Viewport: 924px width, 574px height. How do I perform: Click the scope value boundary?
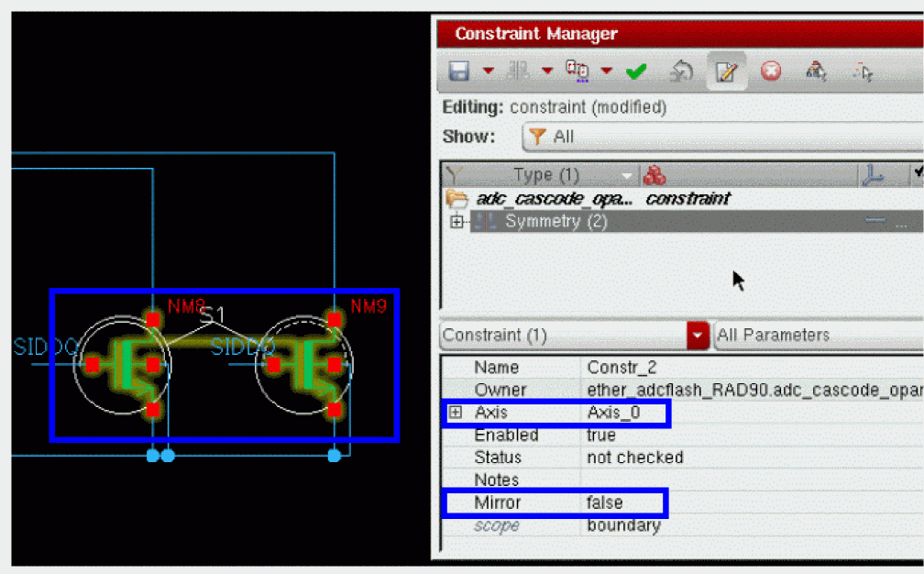tap(623, 525)
